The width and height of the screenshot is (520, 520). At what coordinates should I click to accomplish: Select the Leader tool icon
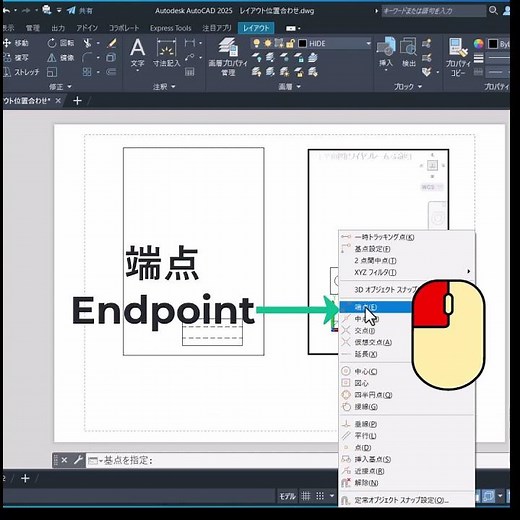pyautogui.click(x=190, y=57)
